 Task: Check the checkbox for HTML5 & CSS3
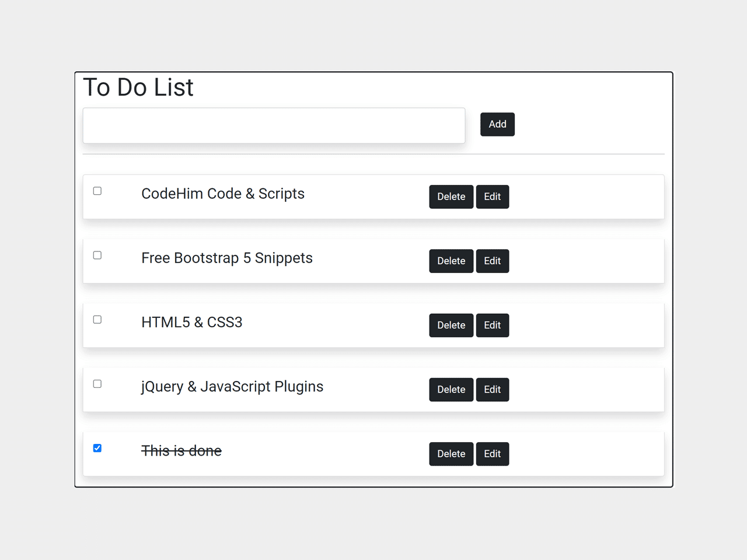click(x=97, y=319)
